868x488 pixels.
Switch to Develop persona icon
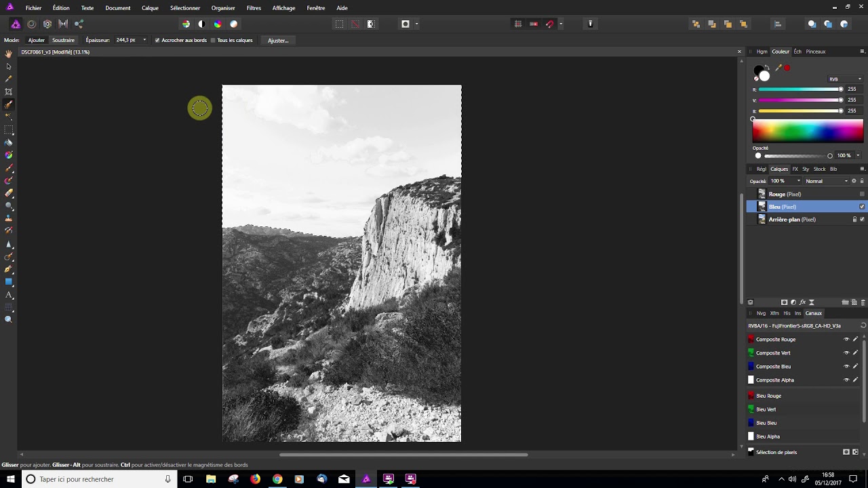pyautogui.click(x=47, y=24)
